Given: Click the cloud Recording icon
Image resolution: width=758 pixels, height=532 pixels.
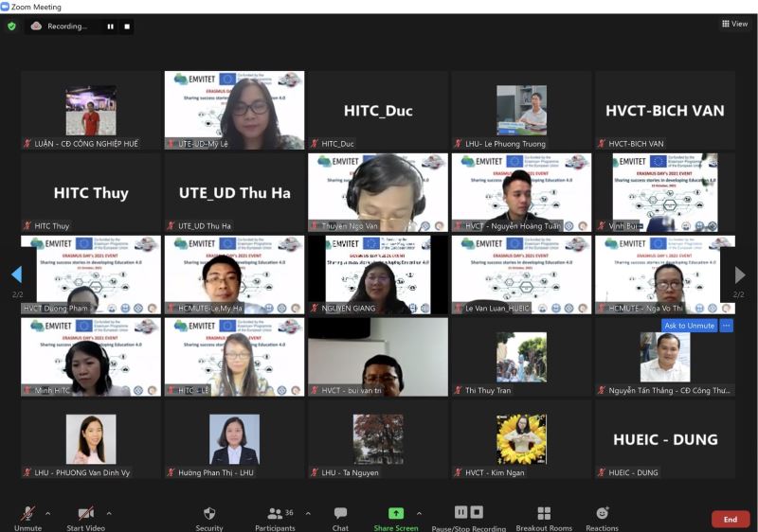Looking at the screenshot, I should point(36,27).
